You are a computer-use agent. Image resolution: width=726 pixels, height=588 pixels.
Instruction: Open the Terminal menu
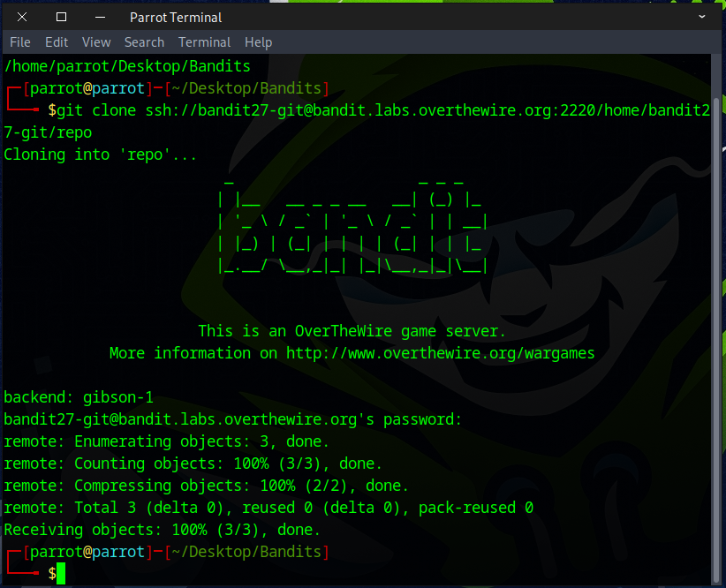tap(204, 42)
